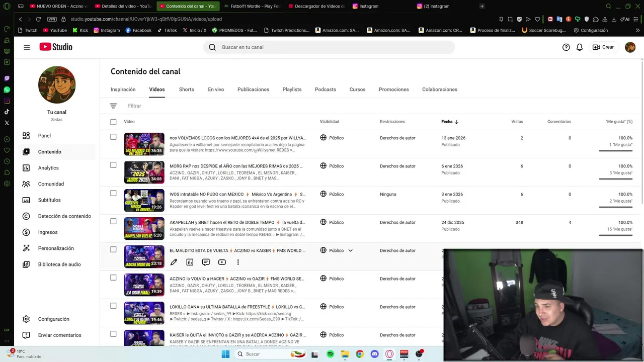Click the Visibilidad column header

tap(330, 122)
